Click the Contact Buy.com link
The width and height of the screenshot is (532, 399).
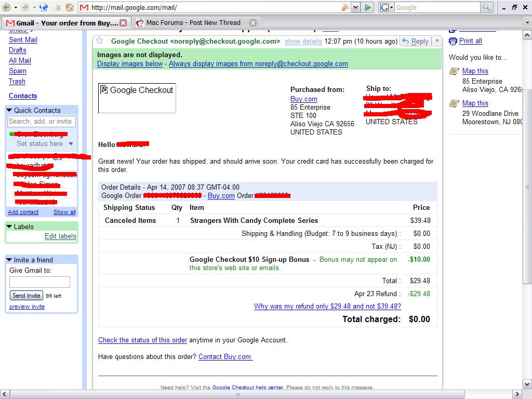point(225,356)
